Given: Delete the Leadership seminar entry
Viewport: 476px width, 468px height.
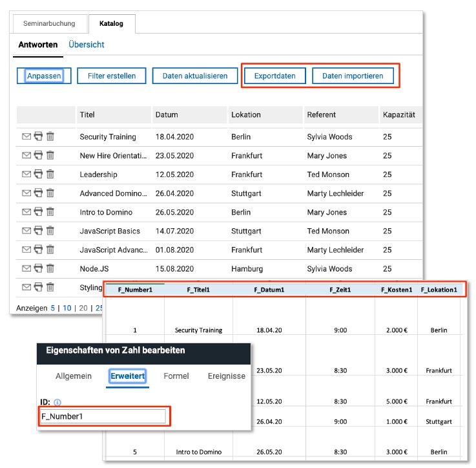Looking at the screenshot, I should (50, 174).
